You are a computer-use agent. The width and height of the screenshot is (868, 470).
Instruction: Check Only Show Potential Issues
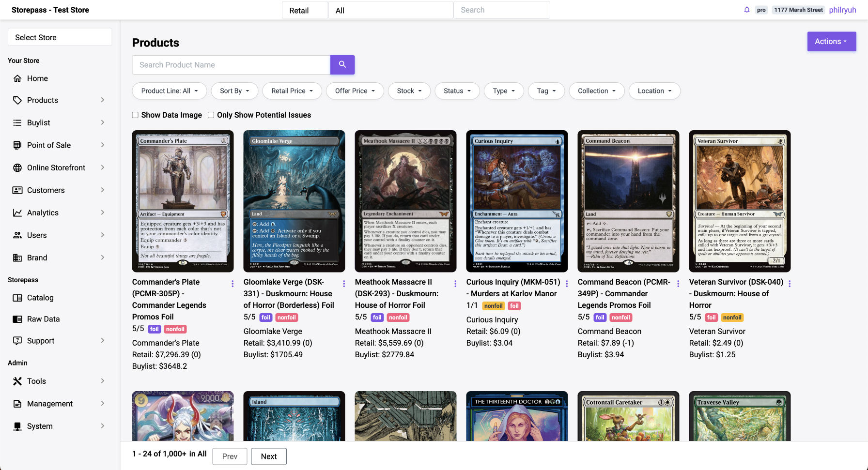point(211,115)
